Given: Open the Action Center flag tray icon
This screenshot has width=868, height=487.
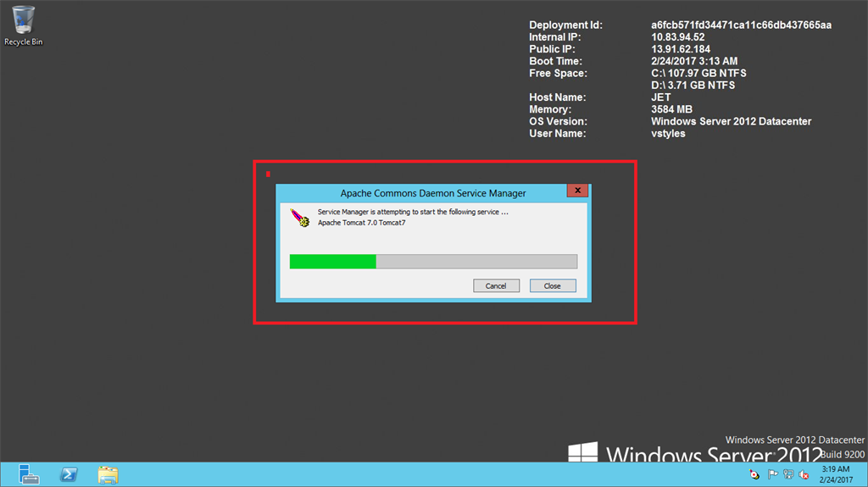Looking at the screenshot, I should point(772,474).
